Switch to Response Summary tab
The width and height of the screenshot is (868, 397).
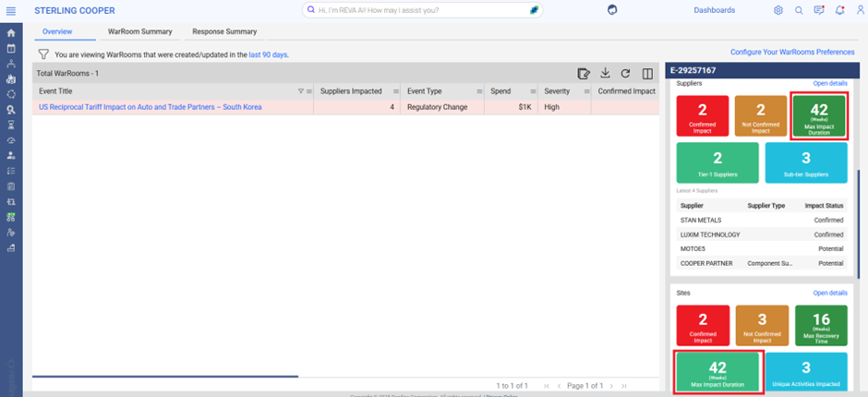[224, 31]
